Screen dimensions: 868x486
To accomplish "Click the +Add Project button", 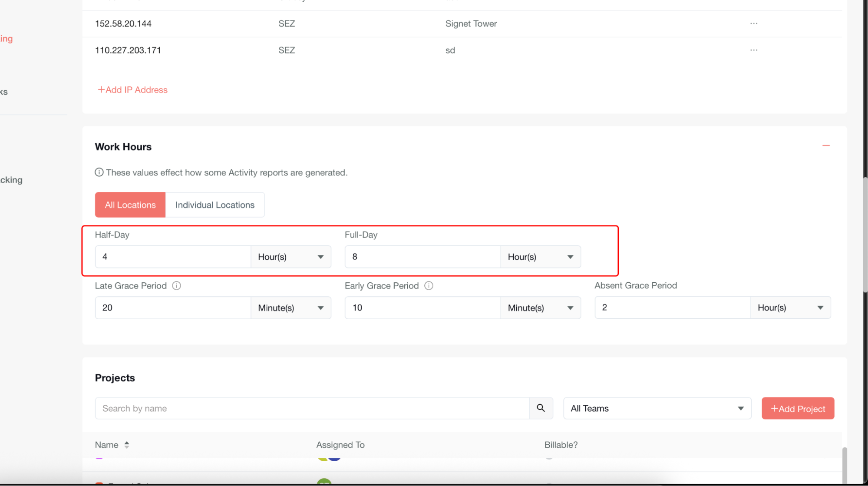I will tap(797, 408).
